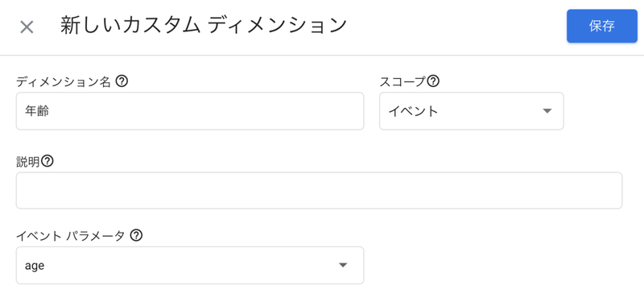
Task: Open help icon beside スコープ
Action: (x=433, y=81)
